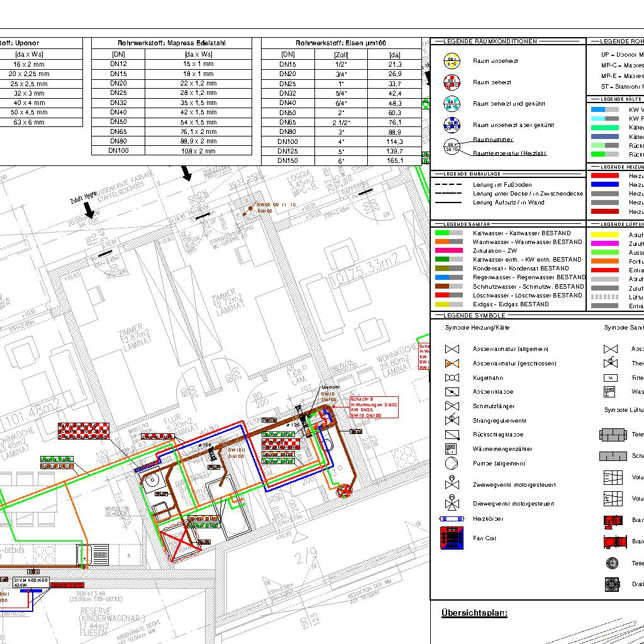Click the Heizkörper symbol in legend
644x644 pixels.
(x=452, y=519)
